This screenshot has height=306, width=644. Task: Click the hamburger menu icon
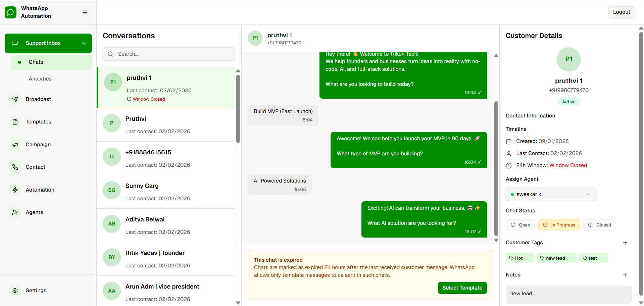(x=85, y=12)
